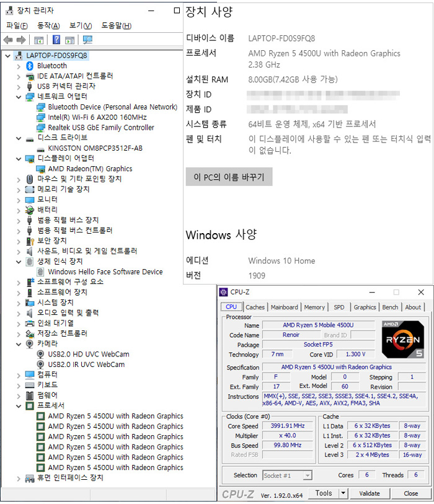Screen dimensions: 434x504
Task: Collapse the 카메라 category
Action: [x=19, y=344]
